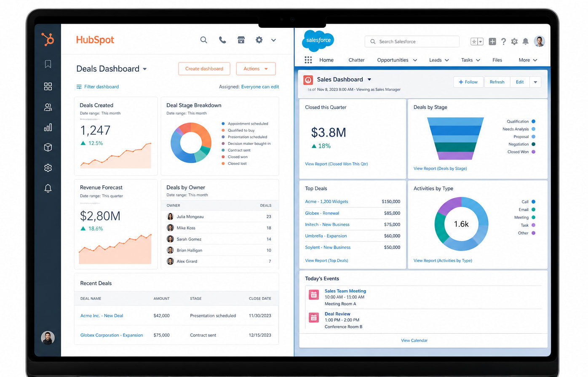The width and height of the screenshot is (588, 377).
Task: Open the bar chart reports icon in sidebar
Action: [48, 127]
